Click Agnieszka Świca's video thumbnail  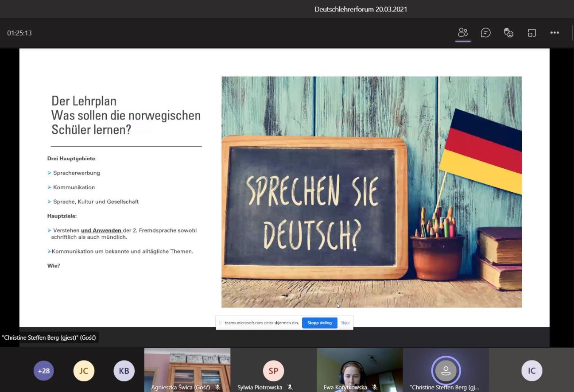click(x=187, y=370)
